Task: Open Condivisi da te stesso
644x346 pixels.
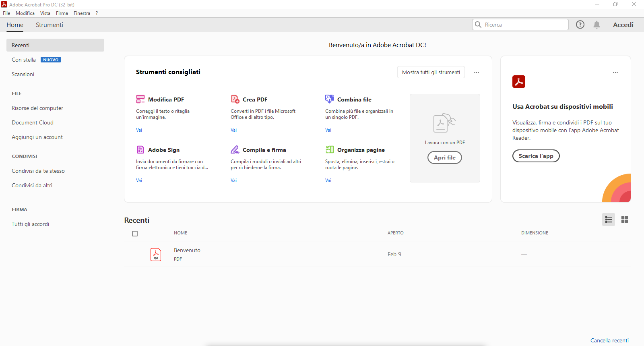Action: tap(38, 171)
